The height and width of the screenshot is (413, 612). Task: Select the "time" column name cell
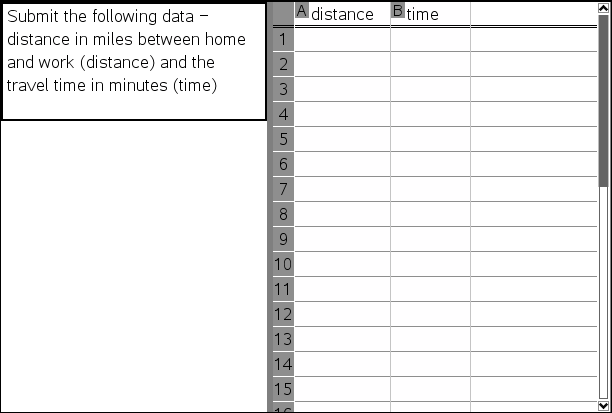[x=431, y=14]
